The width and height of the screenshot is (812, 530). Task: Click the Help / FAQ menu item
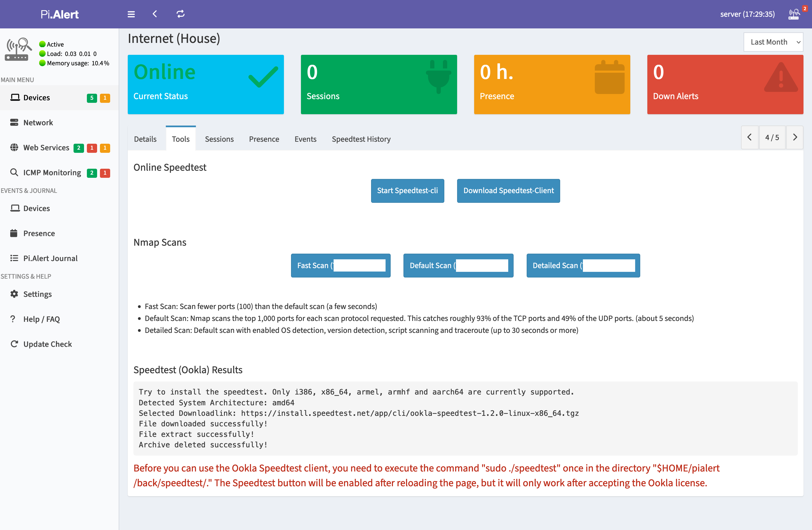pos(41,319)
